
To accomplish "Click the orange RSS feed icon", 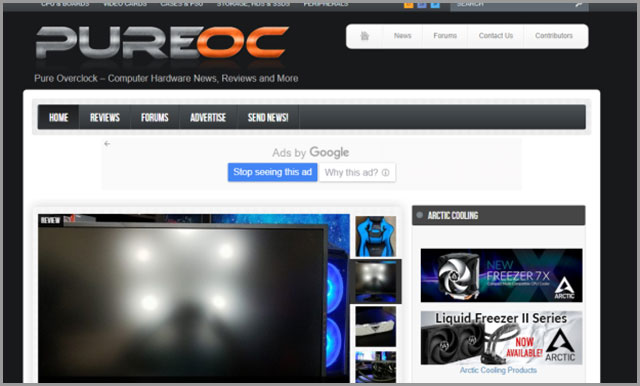I will 409,4.
